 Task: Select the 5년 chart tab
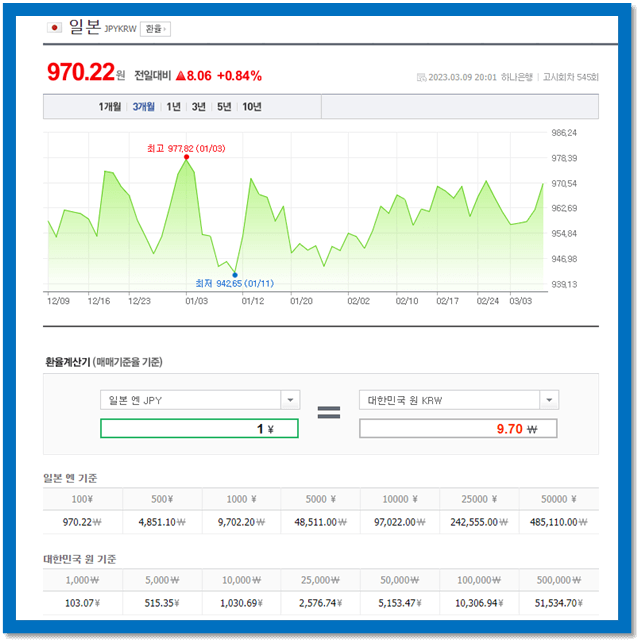[224, 107]
